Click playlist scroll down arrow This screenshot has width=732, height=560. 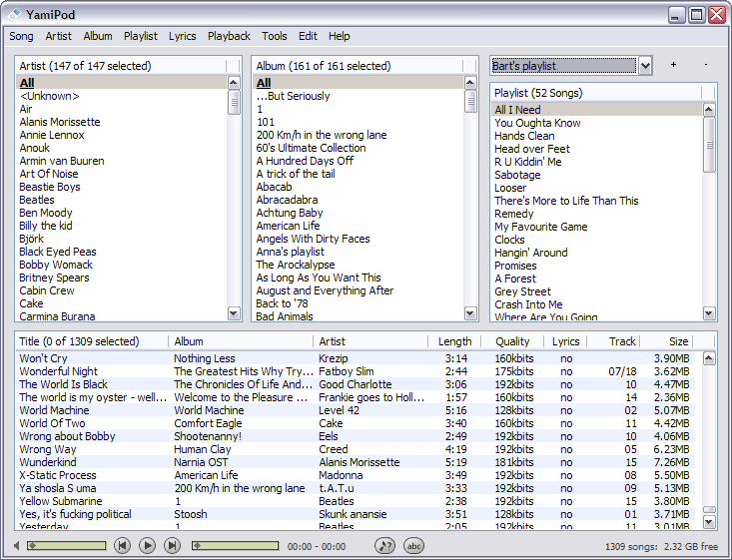709,313
